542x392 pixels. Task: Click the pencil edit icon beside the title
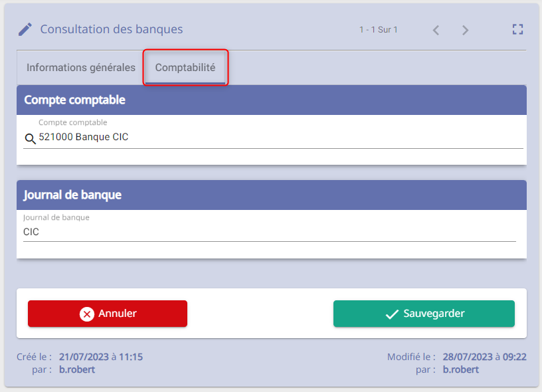[25, 29]
